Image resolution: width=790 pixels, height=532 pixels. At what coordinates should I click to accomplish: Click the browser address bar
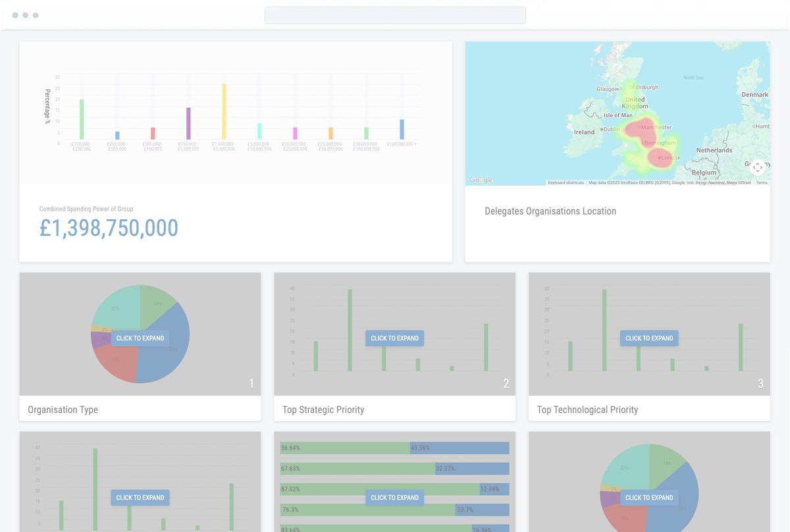tap(395, 15)
